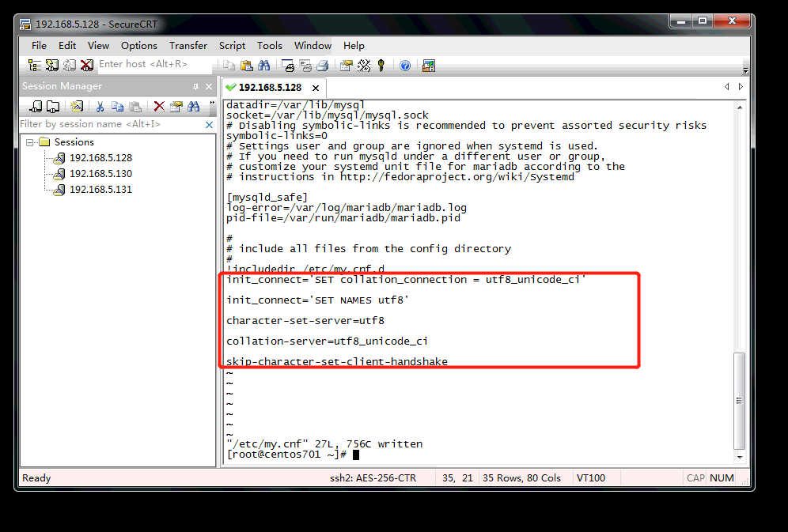Click the 'character-set-server=utf8' terminal line

tap(305, 320)
